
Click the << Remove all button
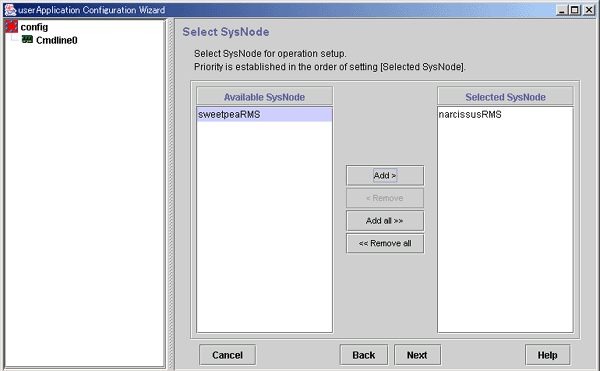pos(385,243)
